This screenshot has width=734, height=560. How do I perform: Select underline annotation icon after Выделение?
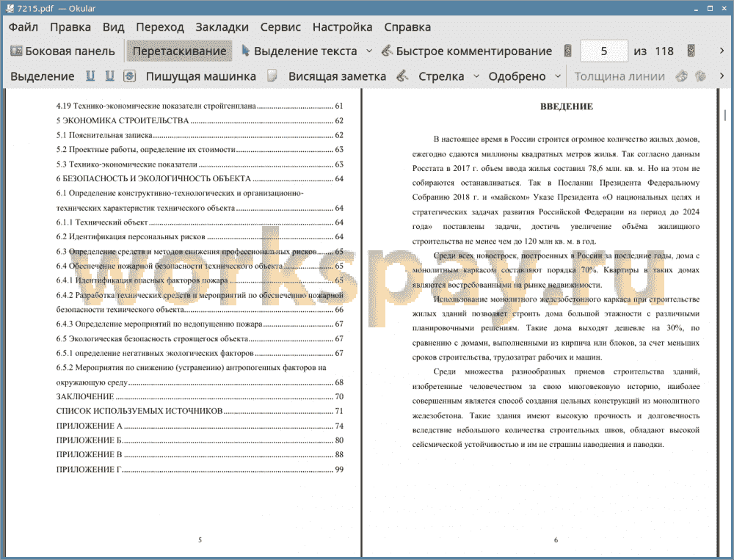pyautogui.click(x=90, y=76)
